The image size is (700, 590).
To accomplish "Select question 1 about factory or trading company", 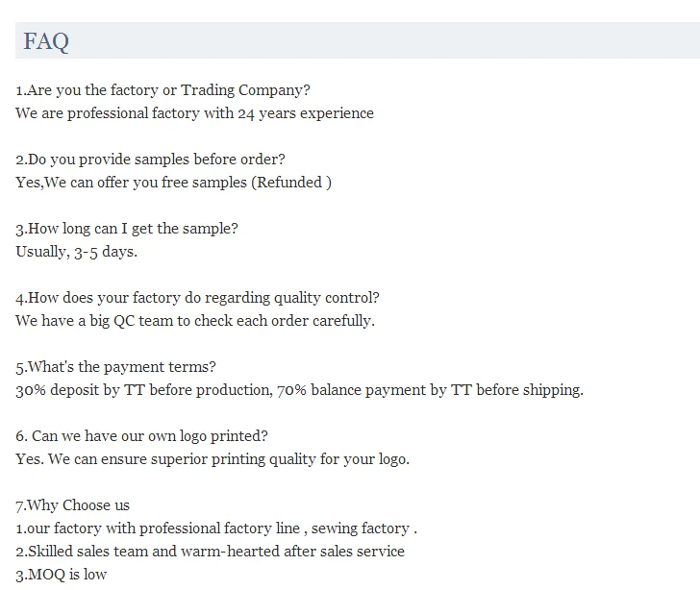I will point(162,89).
